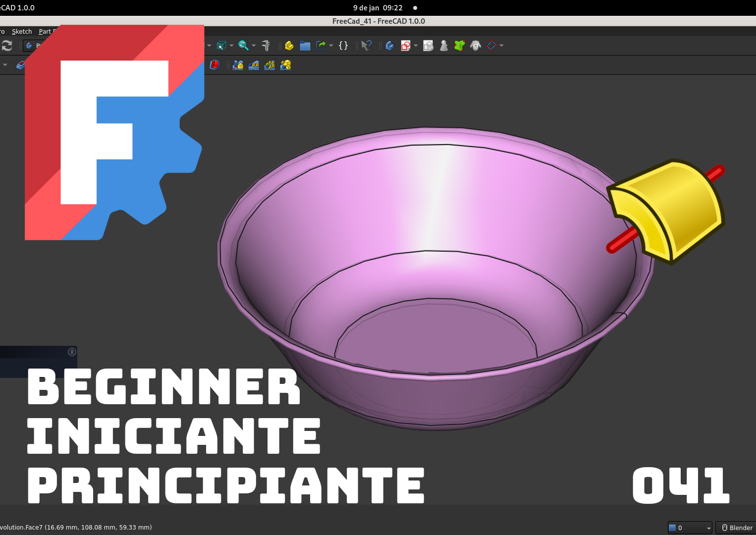
Task: Expand the Datum Plane dropdown arrow
Action: (501, 46)
